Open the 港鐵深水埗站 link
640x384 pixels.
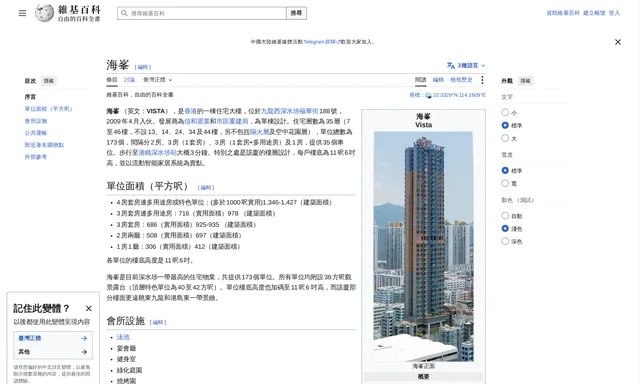[x=158, y=153]
